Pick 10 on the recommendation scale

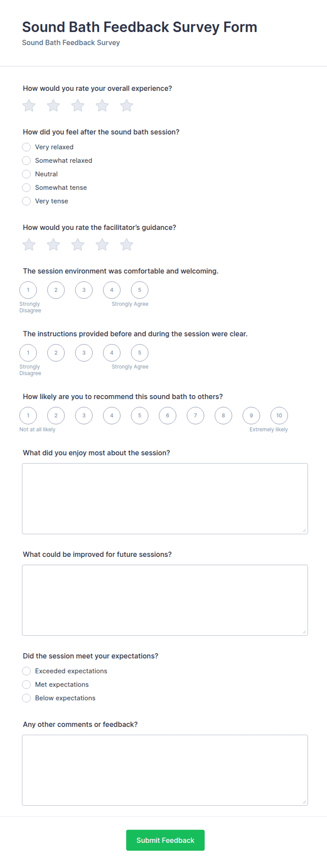279,416
